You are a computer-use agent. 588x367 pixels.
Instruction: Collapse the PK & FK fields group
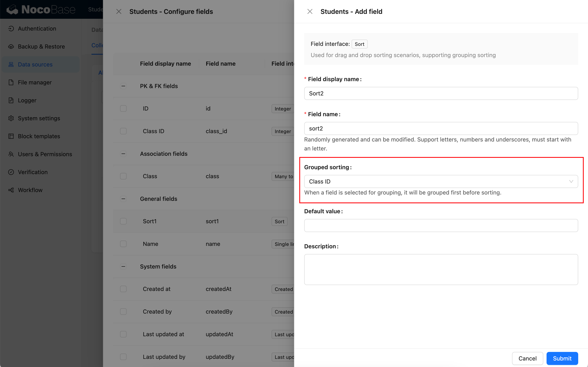[x=124, y=86]
